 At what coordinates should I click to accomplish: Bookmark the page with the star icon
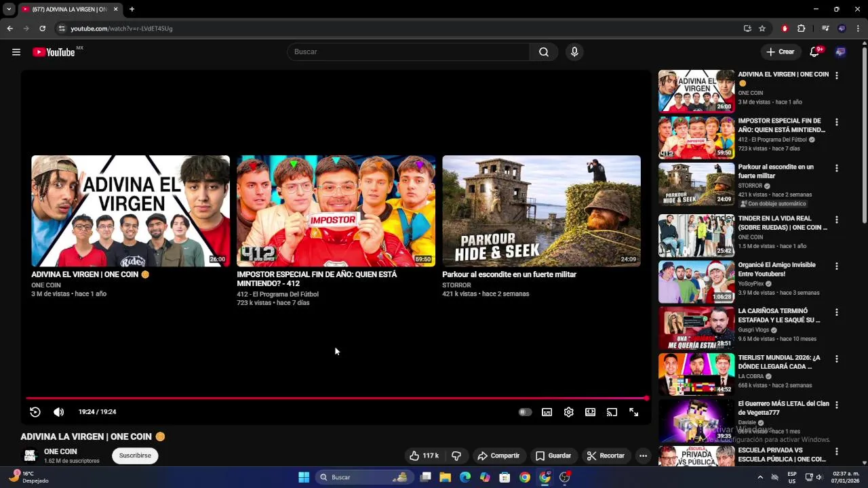(x=762, y=28)
